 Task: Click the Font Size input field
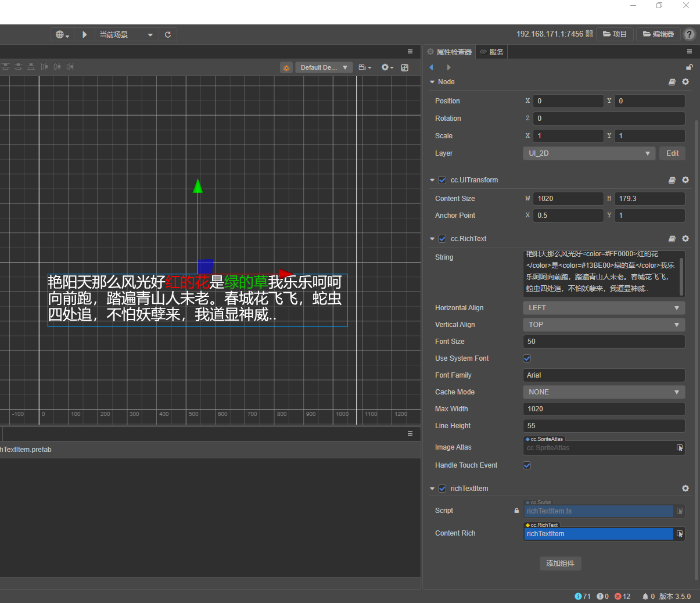pos(604,342)
